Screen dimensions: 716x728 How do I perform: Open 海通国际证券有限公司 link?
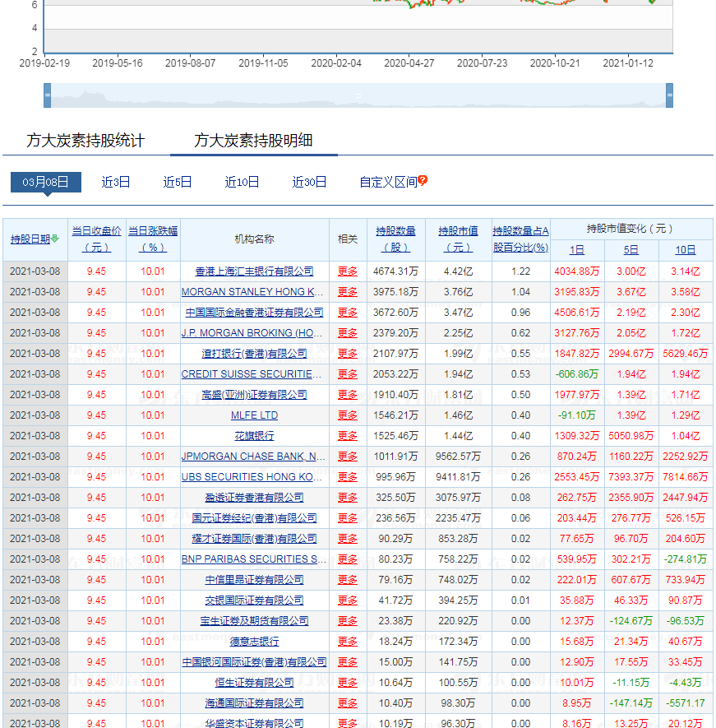[254, 703]
